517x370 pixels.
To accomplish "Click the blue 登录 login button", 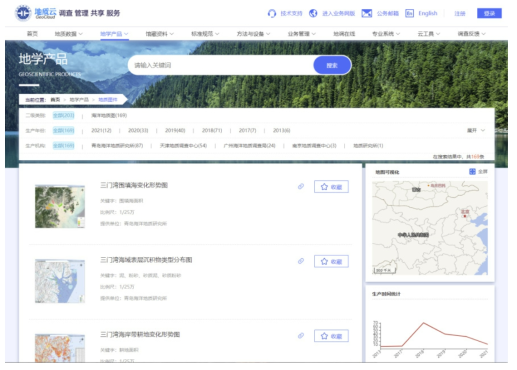I will 489,13.
